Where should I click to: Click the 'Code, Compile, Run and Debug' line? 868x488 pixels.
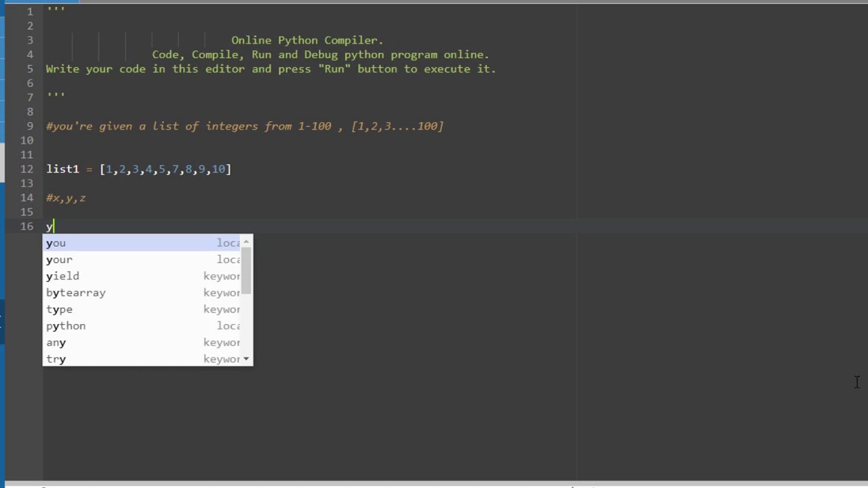click(321, 54)
